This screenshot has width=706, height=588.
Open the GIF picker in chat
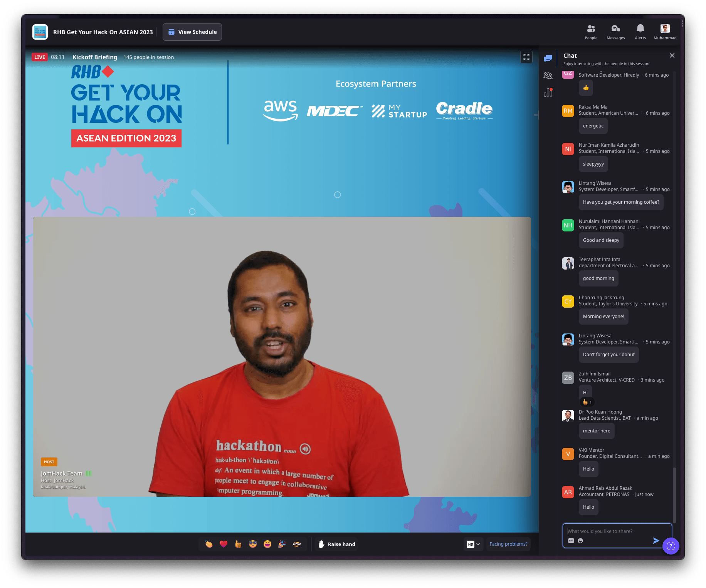571,541
